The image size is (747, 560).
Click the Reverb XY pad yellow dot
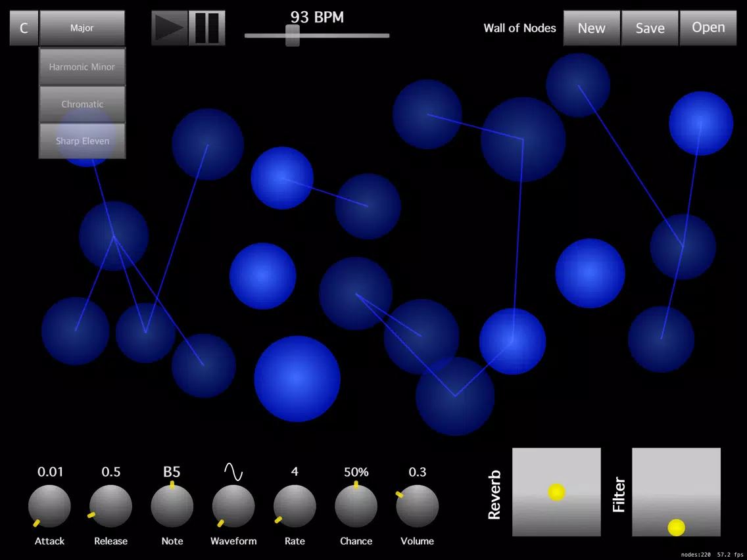556,492
